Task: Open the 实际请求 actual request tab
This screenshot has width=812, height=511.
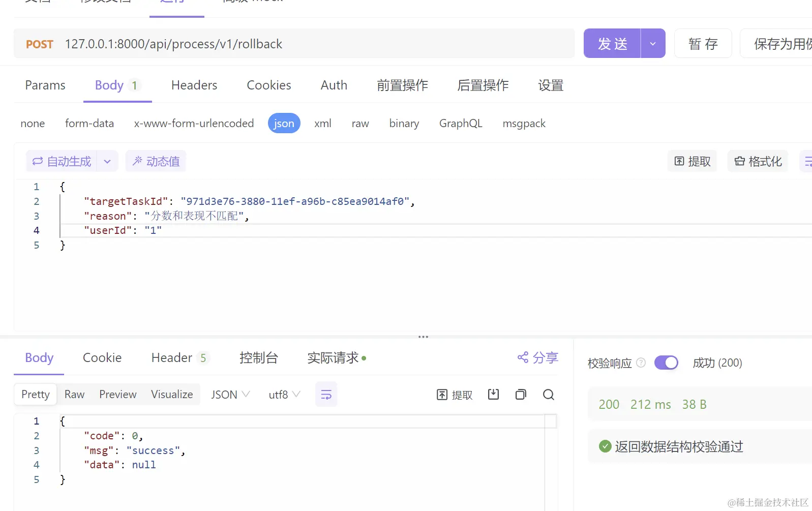Action: [x=337, y=358]
